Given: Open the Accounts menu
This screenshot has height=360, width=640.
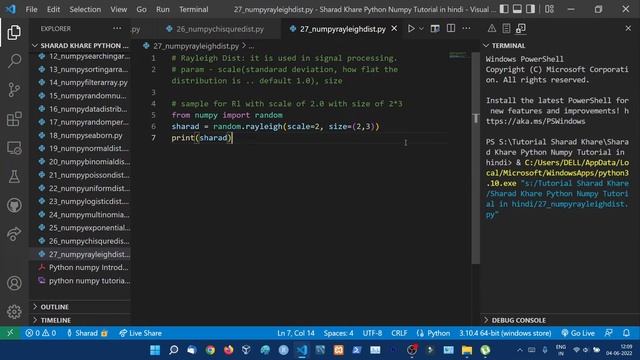Looking at the screenshot, I should coord(14,283).
